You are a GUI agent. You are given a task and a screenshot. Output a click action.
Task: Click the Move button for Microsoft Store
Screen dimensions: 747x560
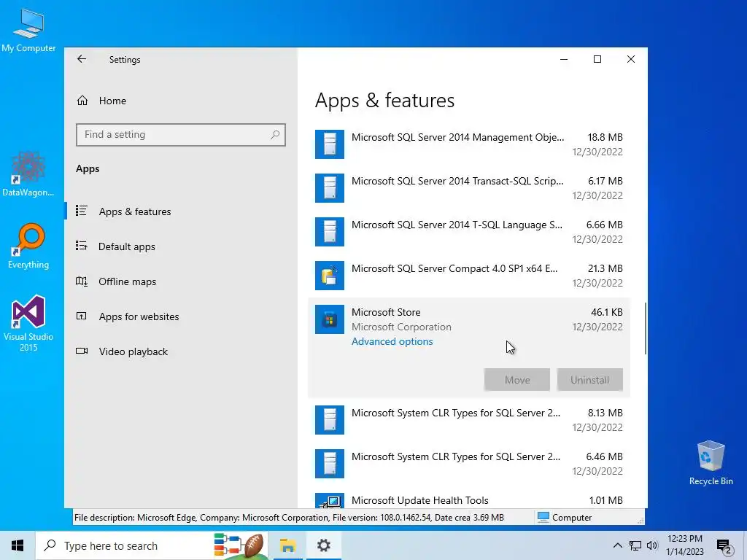517,380
